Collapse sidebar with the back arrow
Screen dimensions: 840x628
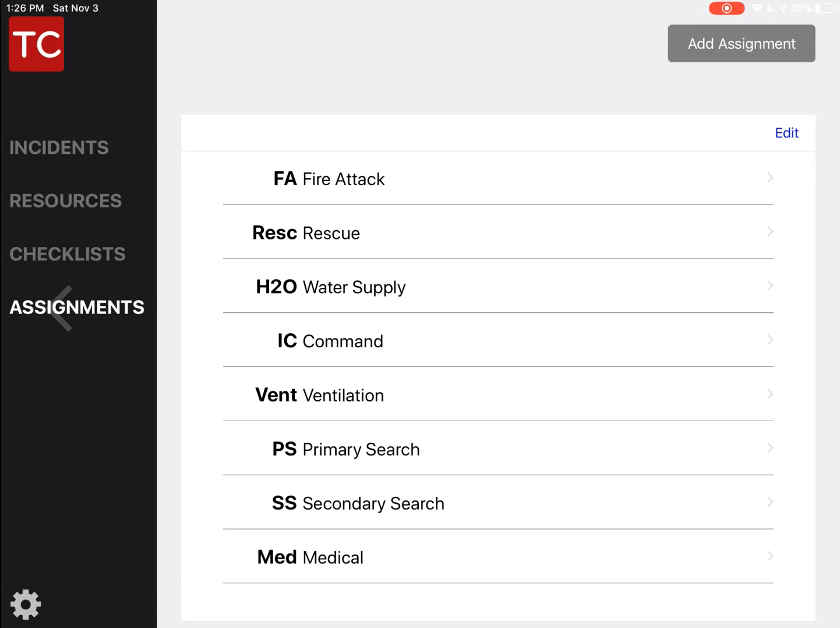pos(61,308)
